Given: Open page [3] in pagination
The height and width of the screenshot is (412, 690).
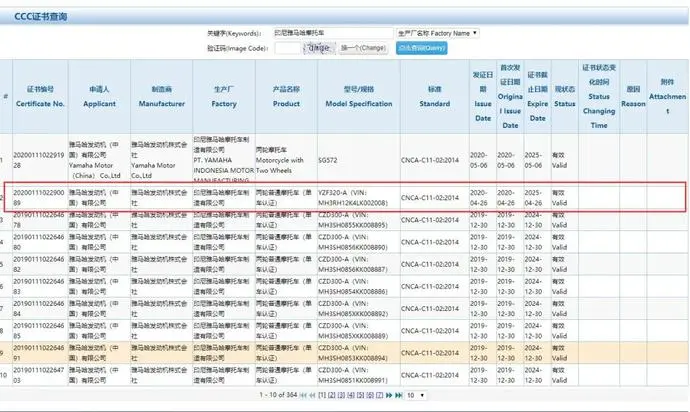Looking at the screenshot, I should [x=341, y=395].
